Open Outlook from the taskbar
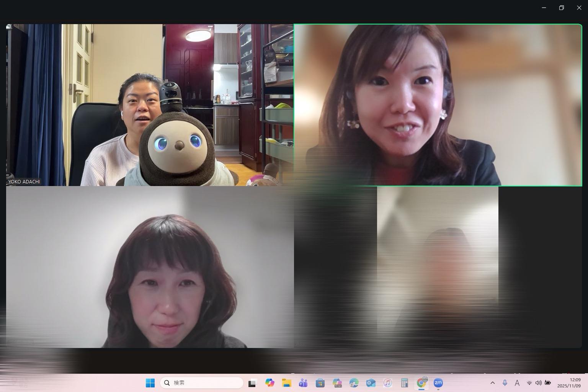Viewport: 588px width, 392px height. 371,383
